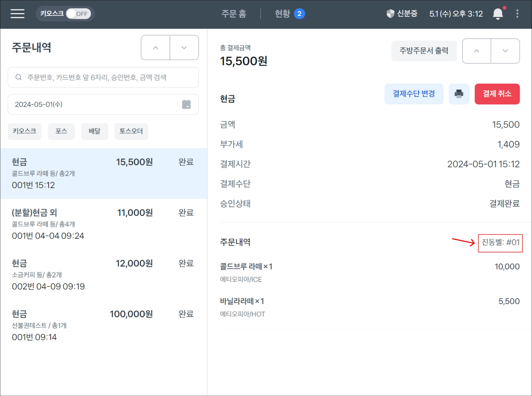
Task: Show next payment detail with down chevron
Action: [x=505, y=51]
